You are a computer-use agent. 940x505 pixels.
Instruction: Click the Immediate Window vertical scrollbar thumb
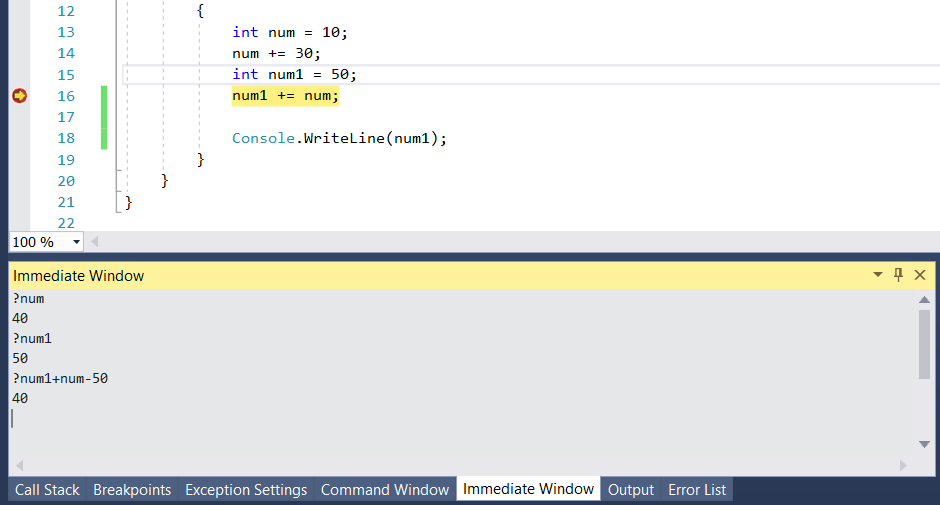coord(924,344)
